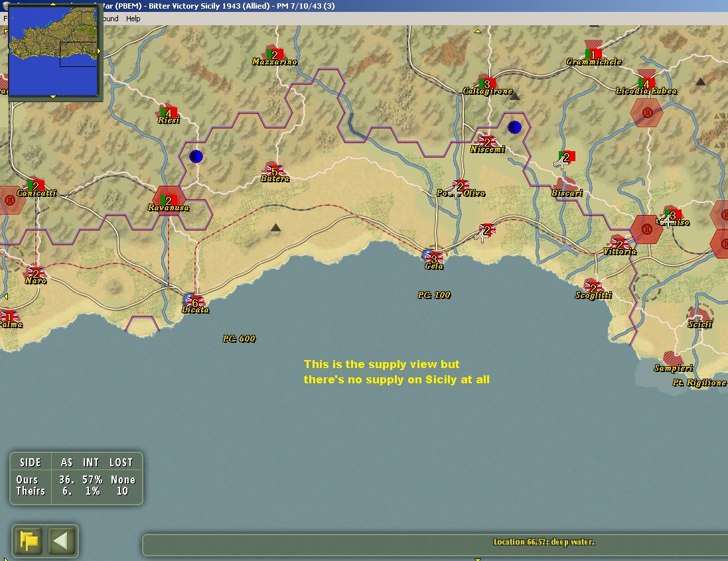Image resolution: width=728 pixels, height=561 pixels.
Task: Click the Scicli town label
Action: tap(699, 324)
